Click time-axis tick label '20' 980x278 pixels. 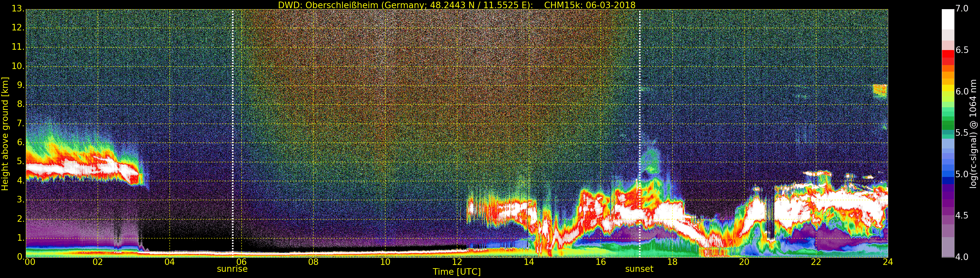[x=744, y=262]
